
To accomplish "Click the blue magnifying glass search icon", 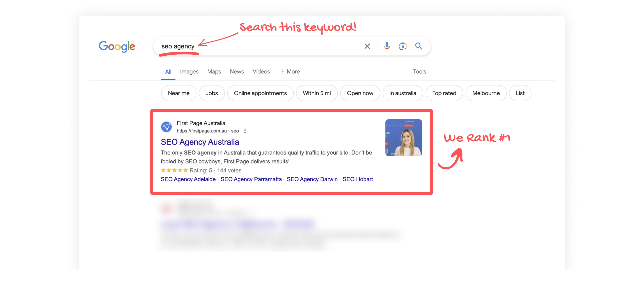I will [x=419, y=46].
